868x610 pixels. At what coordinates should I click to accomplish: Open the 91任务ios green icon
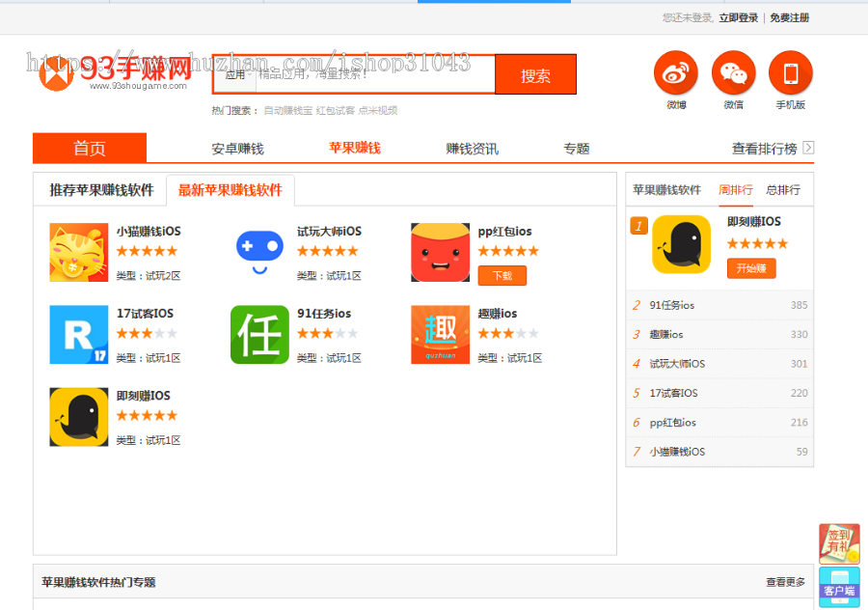click(259, 334)
